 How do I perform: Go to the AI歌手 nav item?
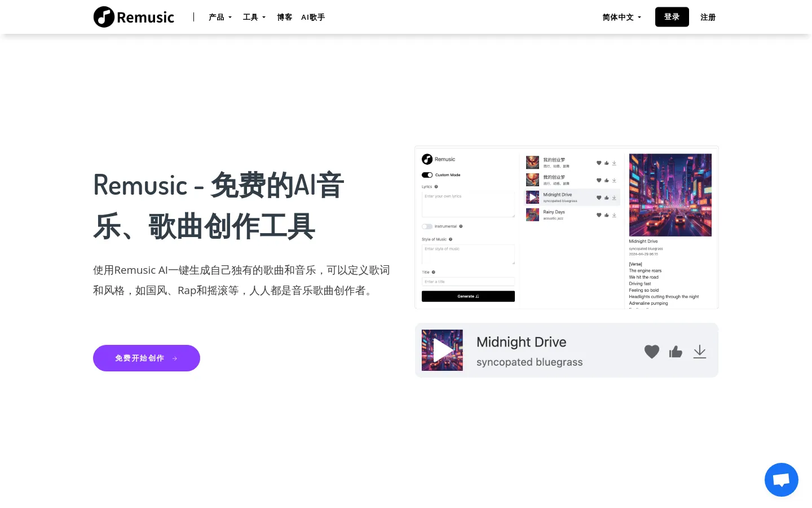click(313, 17)
